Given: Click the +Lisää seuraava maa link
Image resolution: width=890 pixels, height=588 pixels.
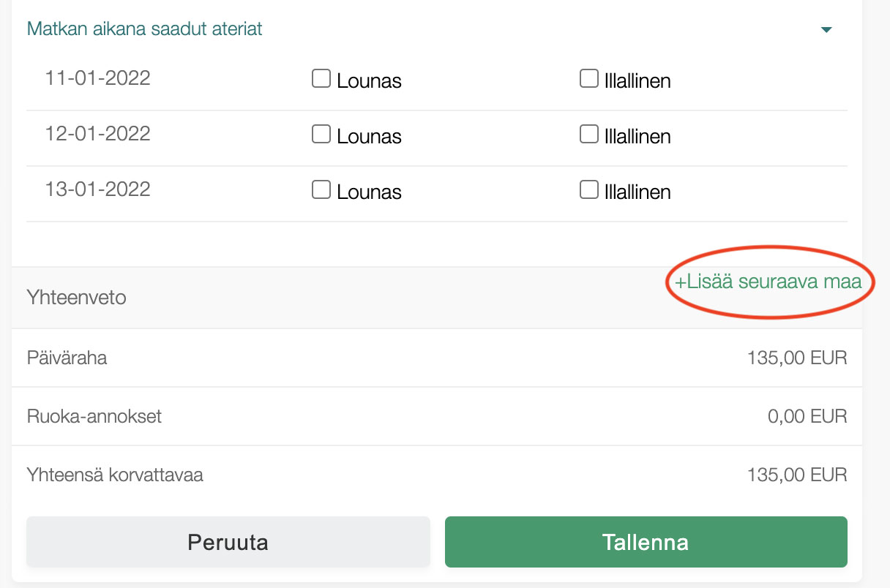Looking at the screenshot, I should pos(768,282).
